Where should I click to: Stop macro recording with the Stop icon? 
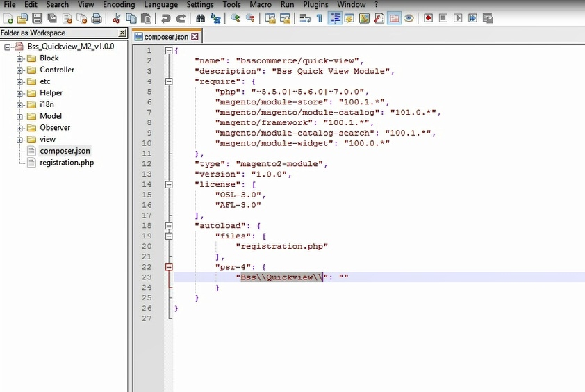(443, 18)
